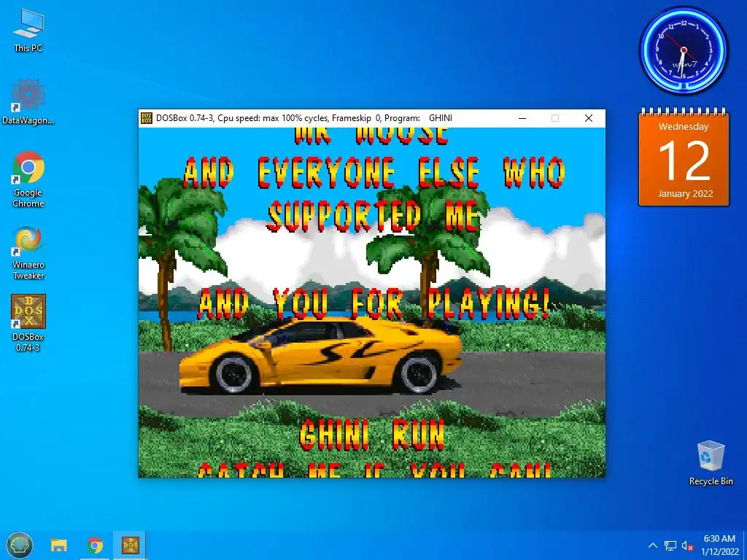Viewport: 747px width, 560px height.
Task: Click the DOSBox title bar text
Action: [304, 118]
